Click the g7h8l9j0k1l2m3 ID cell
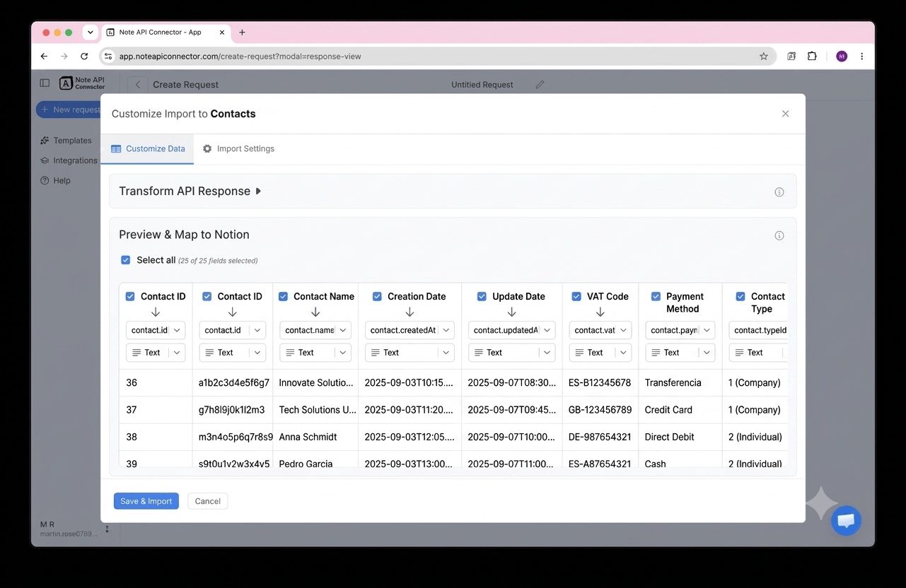Screen dimensions: 906x588 click(232, 410)
